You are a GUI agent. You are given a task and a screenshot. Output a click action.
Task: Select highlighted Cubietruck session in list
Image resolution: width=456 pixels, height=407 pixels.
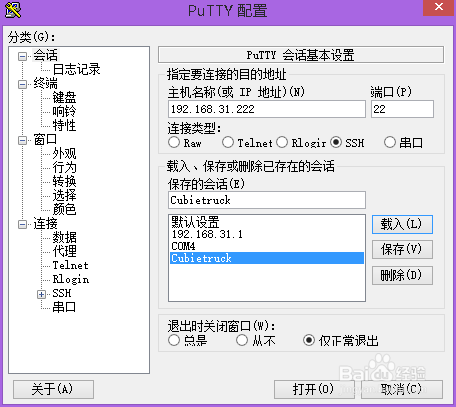pos(267,258)
